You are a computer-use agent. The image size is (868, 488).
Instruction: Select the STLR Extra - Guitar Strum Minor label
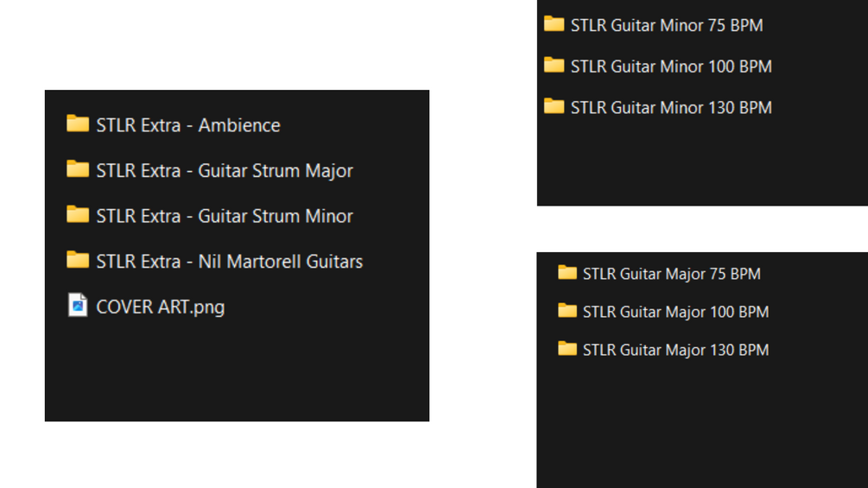(225, 216)
